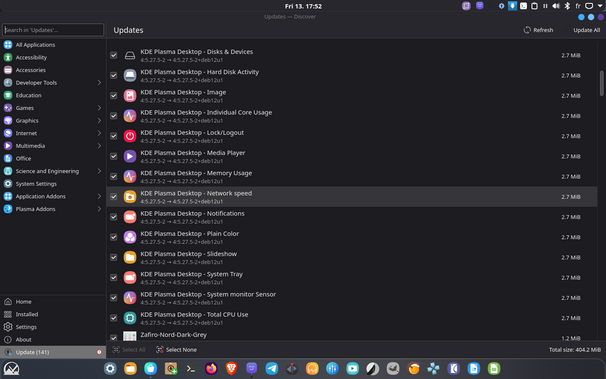This screenshot has width=606, height=379.
Task: Expand the Plasma Addons category
Action: 99,209
